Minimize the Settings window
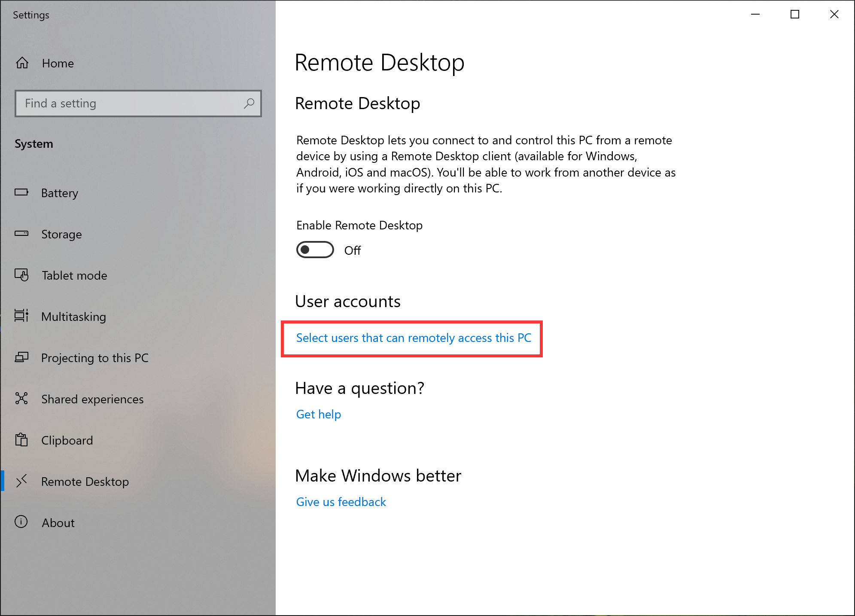 (x=755, y=15)
